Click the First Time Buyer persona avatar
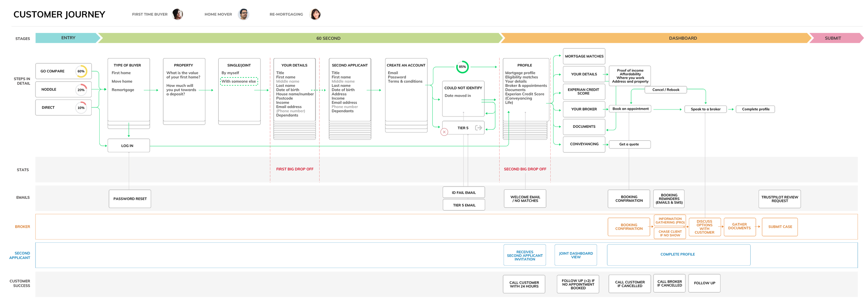Screen dimensions: 868x307 [177, 14]
